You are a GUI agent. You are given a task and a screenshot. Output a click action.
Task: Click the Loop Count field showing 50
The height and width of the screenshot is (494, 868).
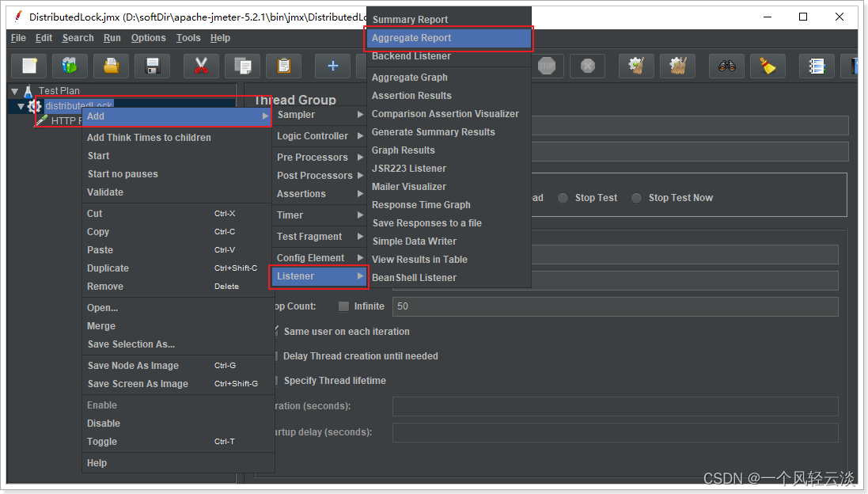coord(615,307)
